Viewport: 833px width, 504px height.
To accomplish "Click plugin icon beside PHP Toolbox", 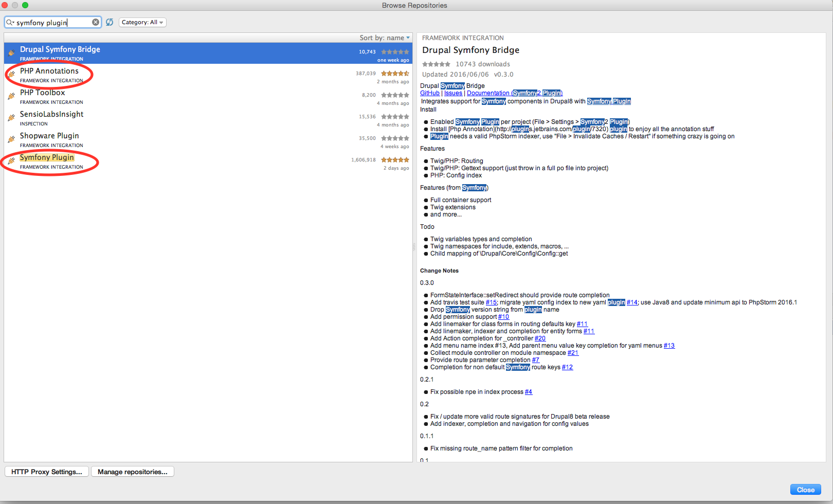I will (11, 96).
